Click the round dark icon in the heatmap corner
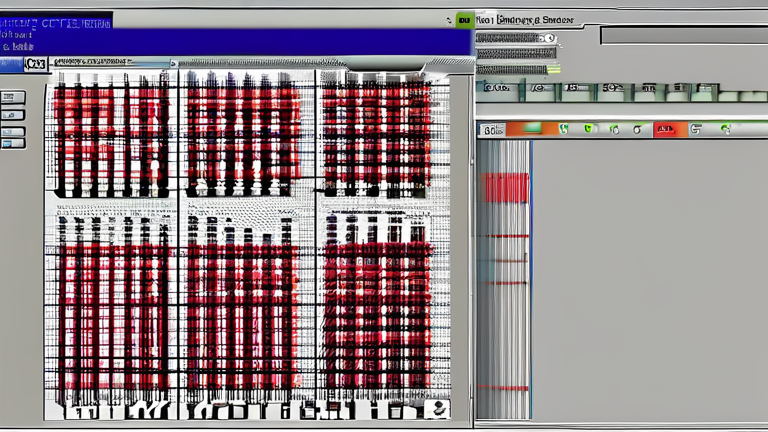The image size is (768, 432). click(437, 408)
